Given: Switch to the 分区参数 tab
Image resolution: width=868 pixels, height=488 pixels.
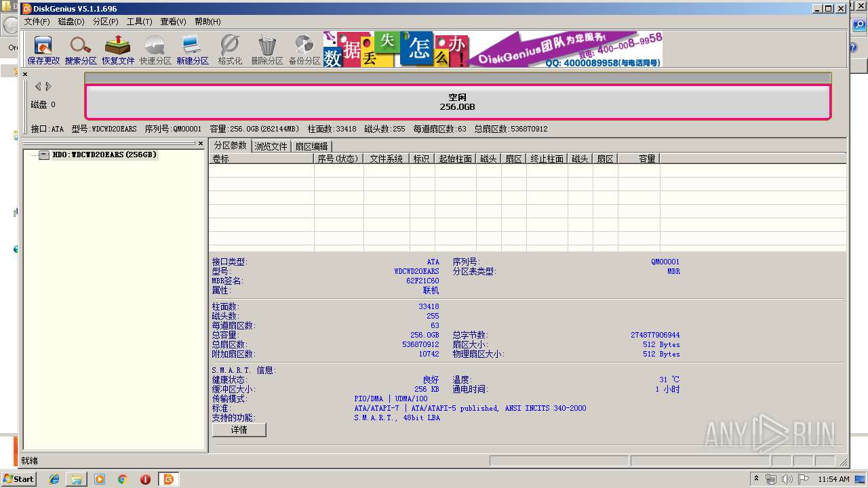Looking at the screenshot, I should click(230, 145).
